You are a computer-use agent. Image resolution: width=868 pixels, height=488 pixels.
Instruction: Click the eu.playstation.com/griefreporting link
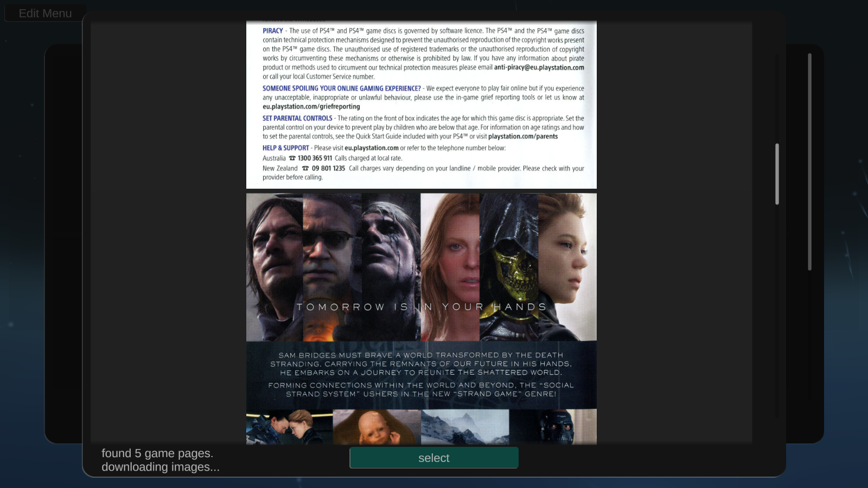pos(310,106)
